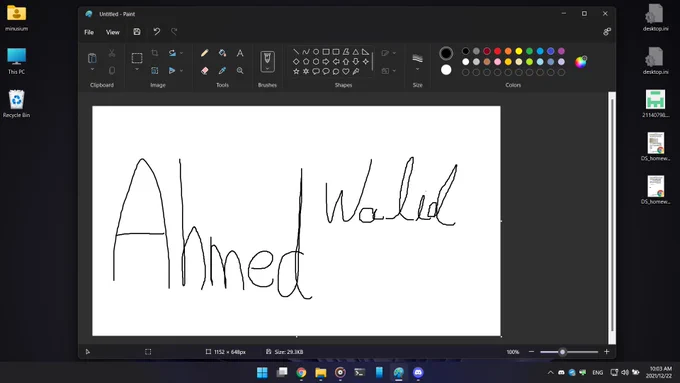Click the zoom slider handle
The width and height of the screenshot is (680, 383).
tap(562, 352)
